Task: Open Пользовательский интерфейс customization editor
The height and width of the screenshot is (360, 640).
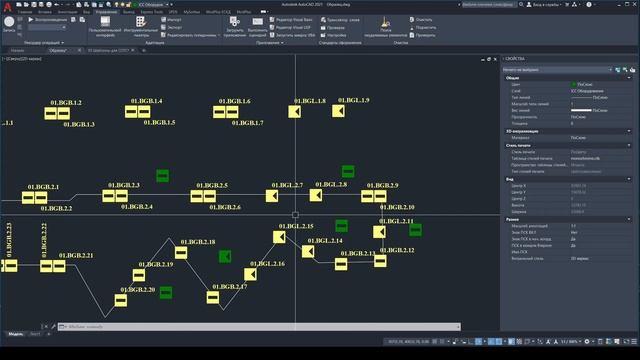Action: click(105, 27)
